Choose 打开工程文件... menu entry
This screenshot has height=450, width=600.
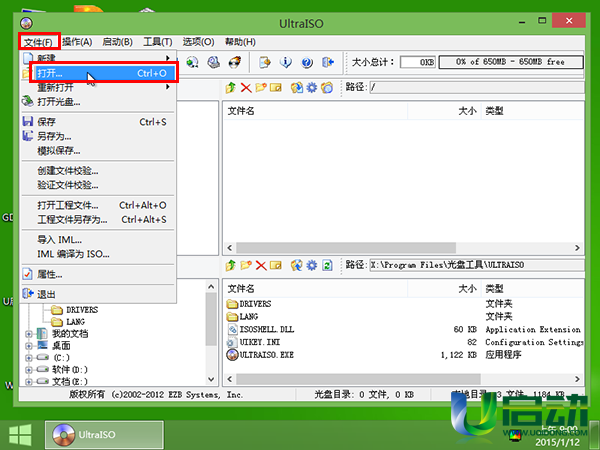pyautogui.click(x=98, y=205)
